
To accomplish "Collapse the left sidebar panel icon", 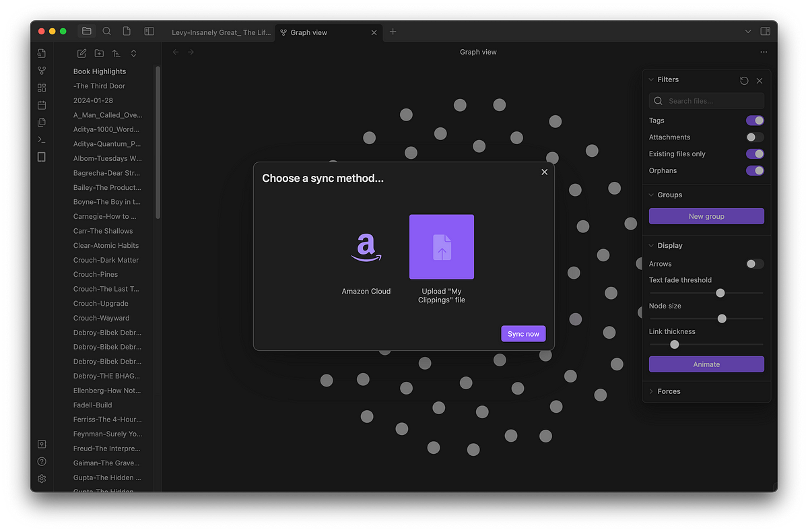I will (149, 31).
